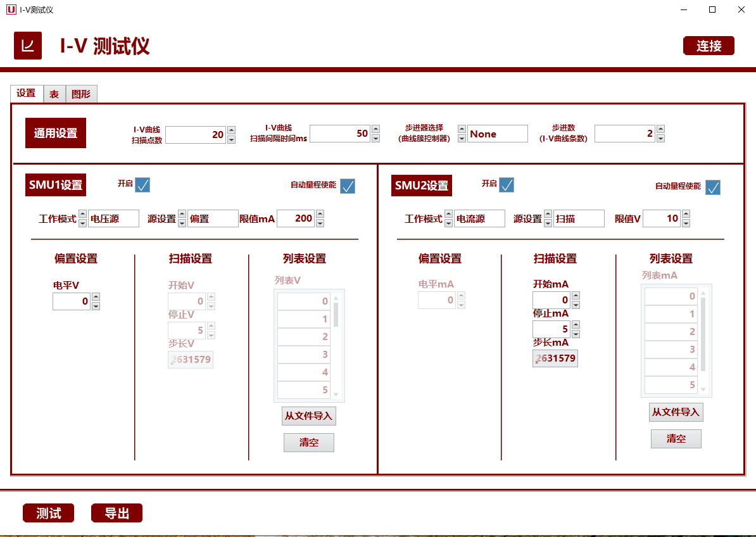Toggle SMU1 自动量程使能 checkbox
This screenshot has height=537, width=756.
[x=348, y=186]
